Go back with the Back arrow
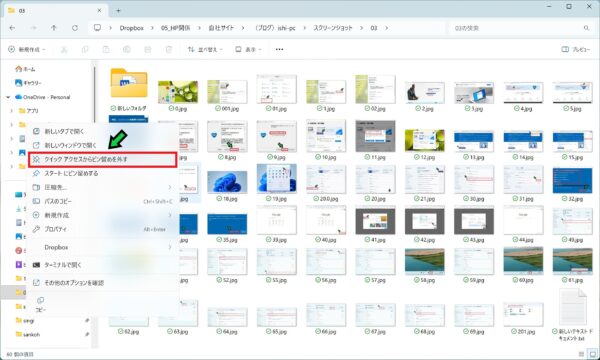 click(x=12, y=28)
